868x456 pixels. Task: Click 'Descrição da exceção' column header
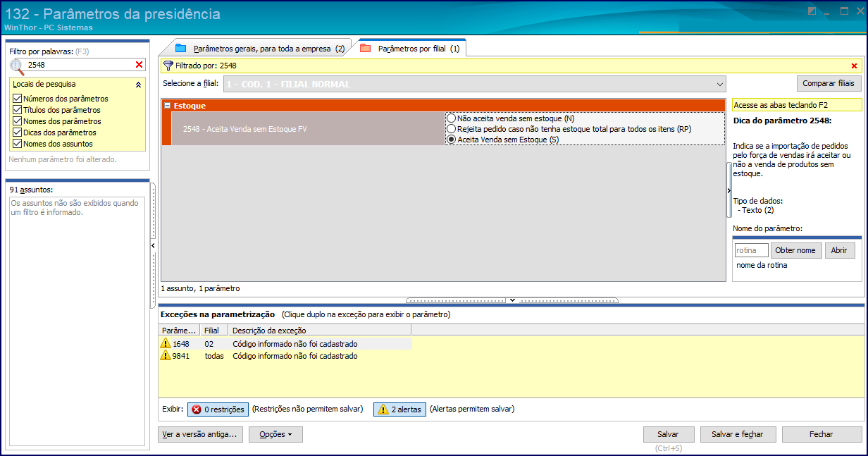coord(320,330)
